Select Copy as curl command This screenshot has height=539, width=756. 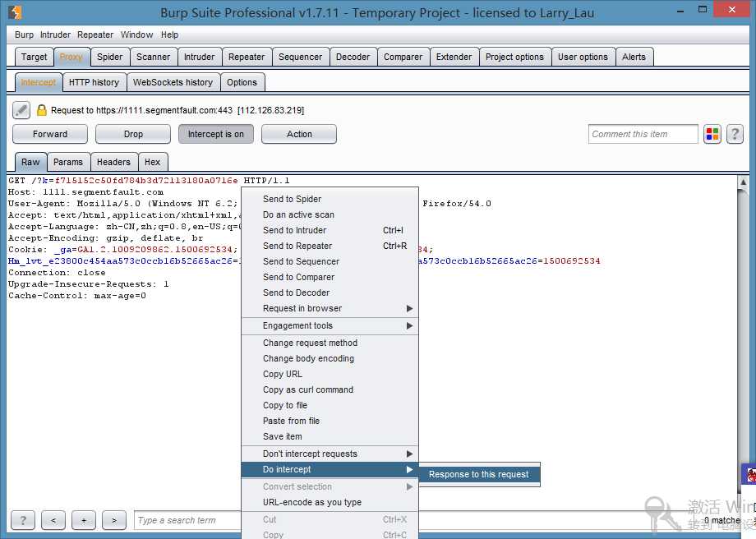coord(330,389)
